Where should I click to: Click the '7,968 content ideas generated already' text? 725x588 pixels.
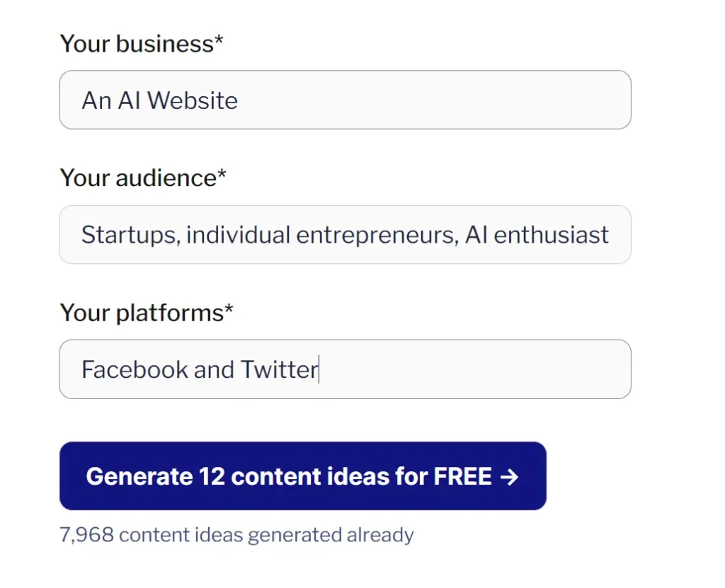[x=237, y=535]
